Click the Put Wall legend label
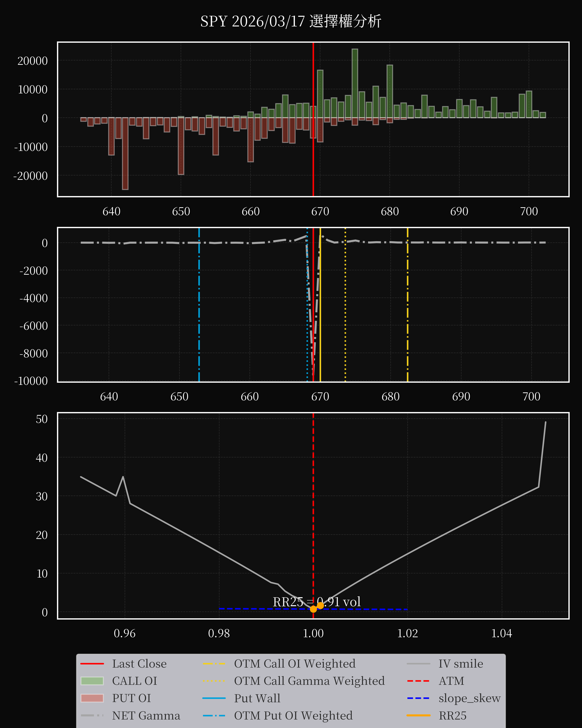 257,698
